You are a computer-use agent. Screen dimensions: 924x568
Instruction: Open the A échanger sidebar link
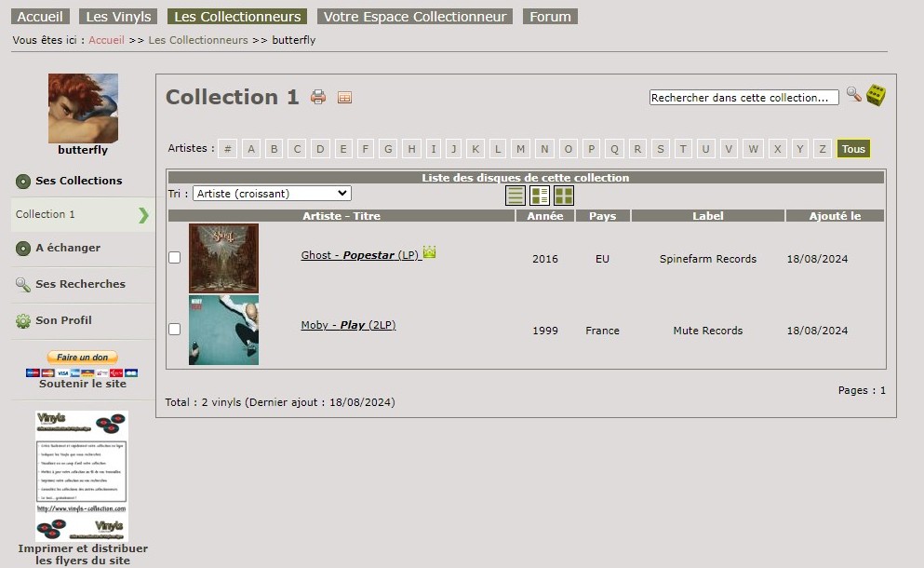(x=68, y=248)
